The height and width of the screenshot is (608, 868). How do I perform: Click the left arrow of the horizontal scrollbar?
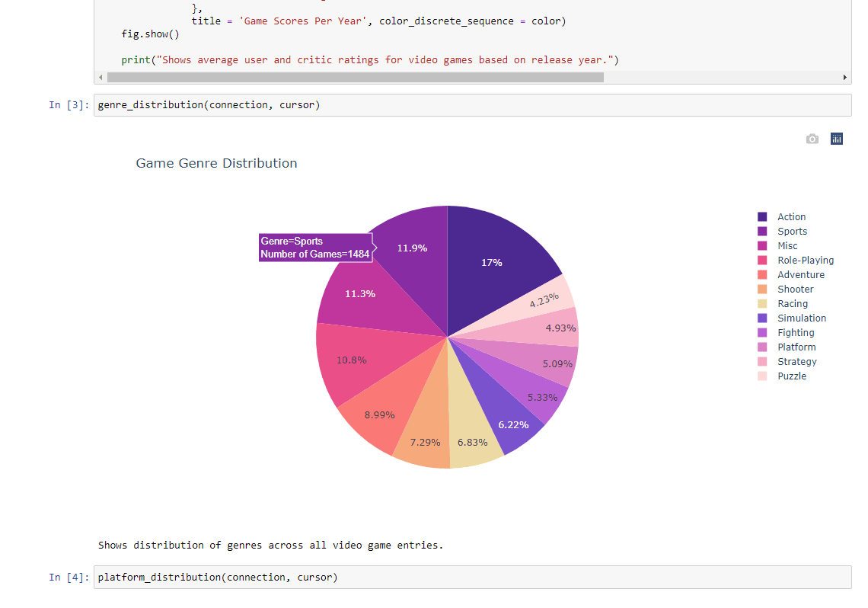tap(101, 78)
